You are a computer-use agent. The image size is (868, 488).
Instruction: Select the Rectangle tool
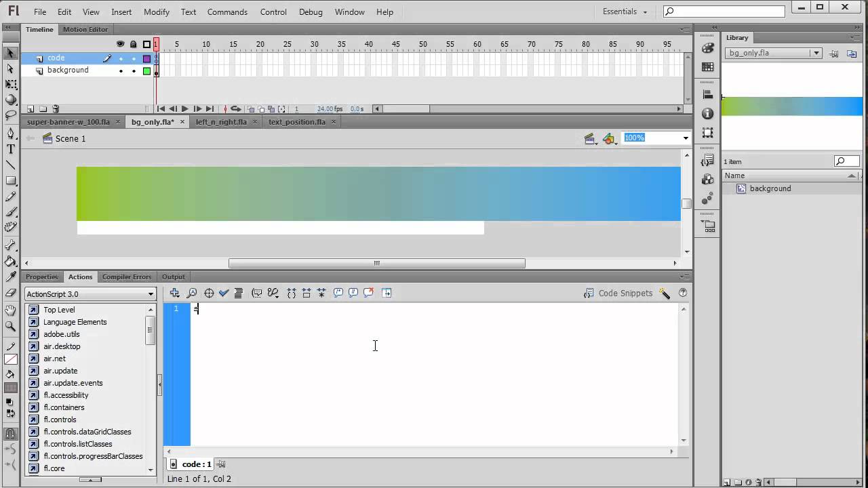[x=11, y=180]
